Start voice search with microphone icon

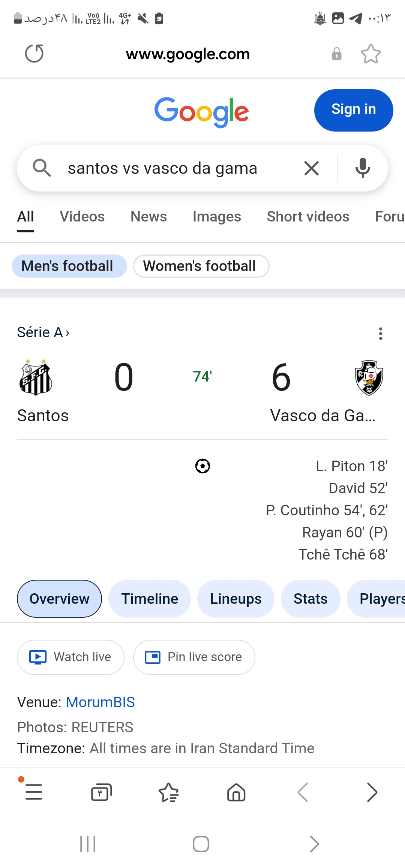(362, 168)
